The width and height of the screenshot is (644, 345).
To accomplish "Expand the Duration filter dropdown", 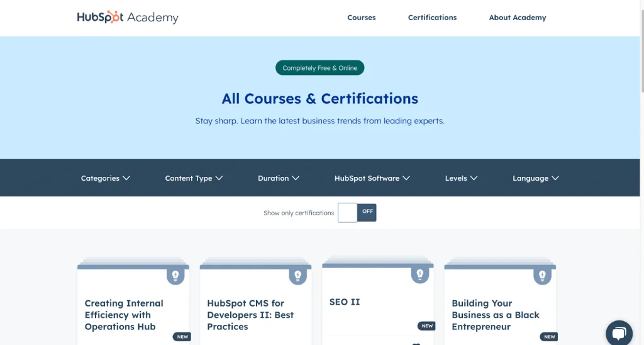I will click(279, 178).
